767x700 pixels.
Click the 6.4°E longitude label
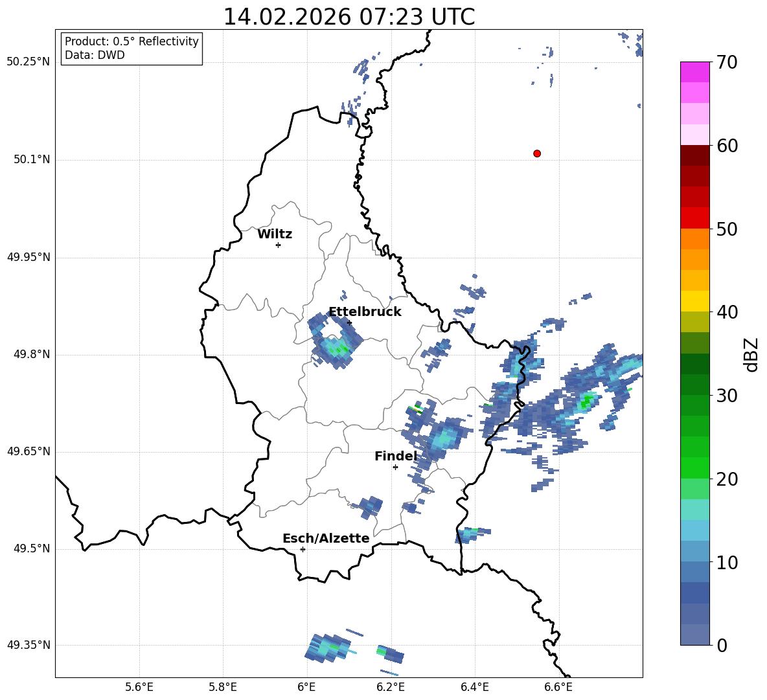click(x=474, y=687)
